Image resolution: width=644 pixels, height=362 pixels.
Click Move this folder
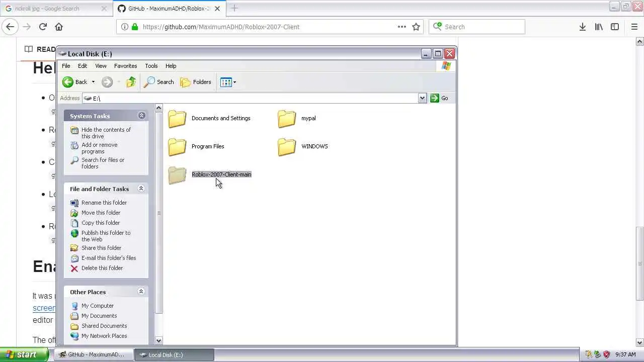pos(96,213)
